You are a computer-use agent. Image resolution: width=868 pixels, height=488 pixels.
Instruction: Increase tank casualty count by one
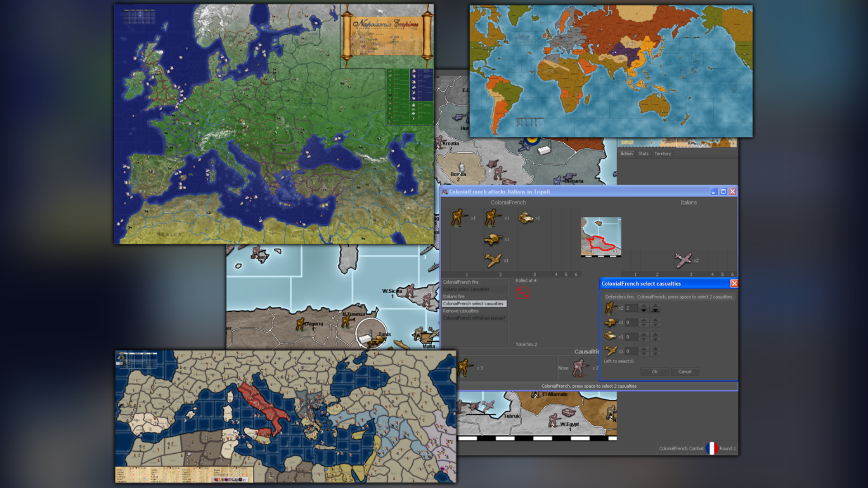coord(644,334)
